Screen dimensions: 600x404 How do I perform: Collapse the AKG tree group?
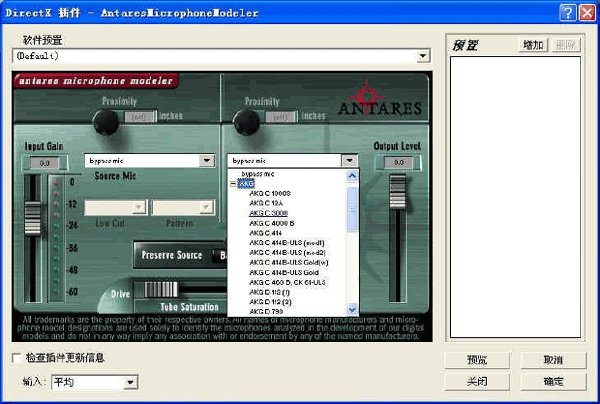point(233,184)
